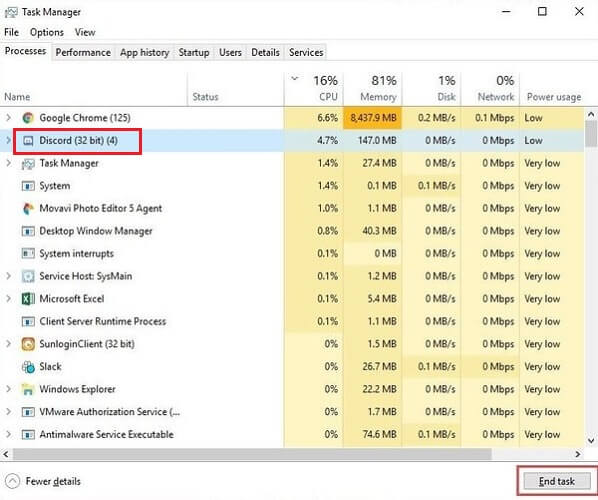Viewport: 598px width, 500px height.
Task: Switch to the Startup tab
Action: point(194,52)
